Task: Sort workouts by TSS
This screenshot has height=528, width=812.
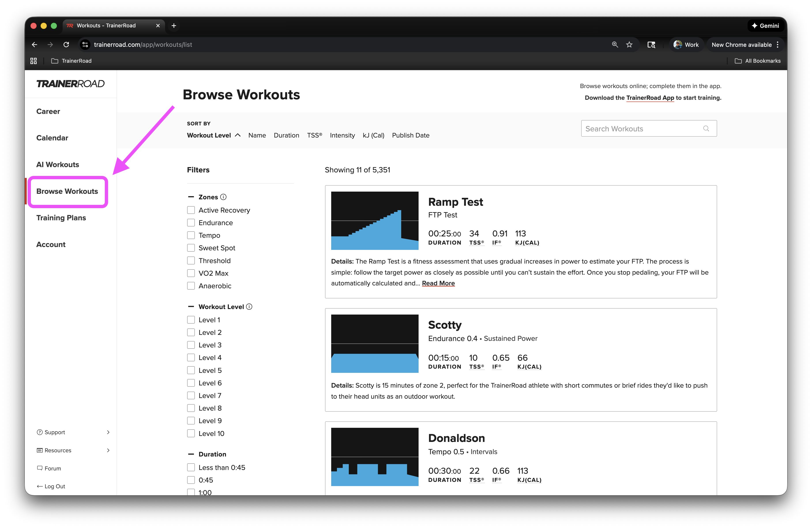Action: [315, 135]
